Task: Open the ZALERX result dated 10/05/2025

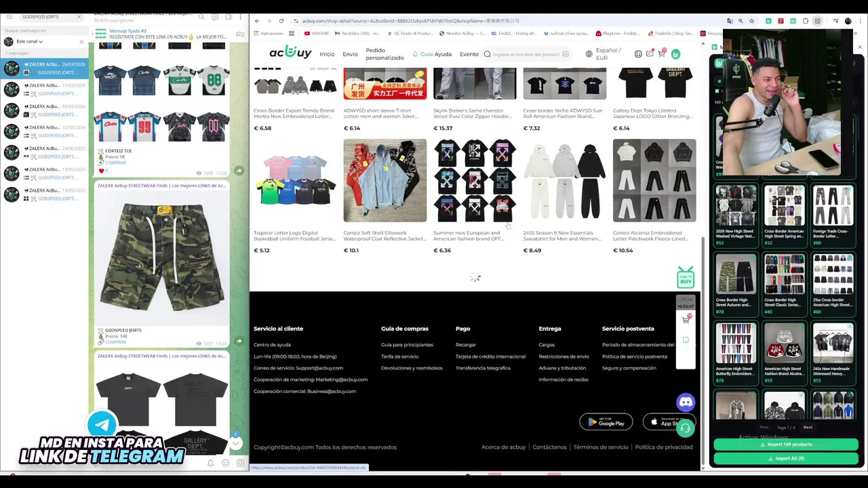Action: 45,194
